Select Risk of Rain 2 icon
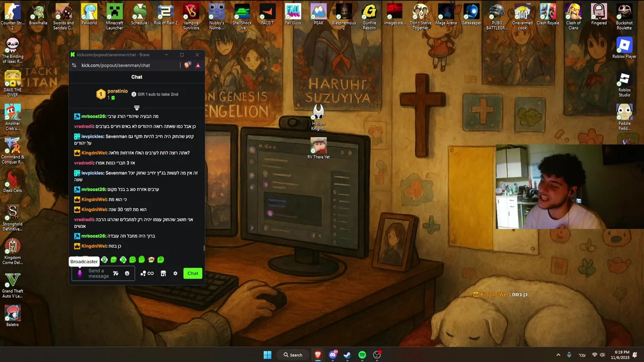This screenshot has width=644, height=362. [166, 15]
